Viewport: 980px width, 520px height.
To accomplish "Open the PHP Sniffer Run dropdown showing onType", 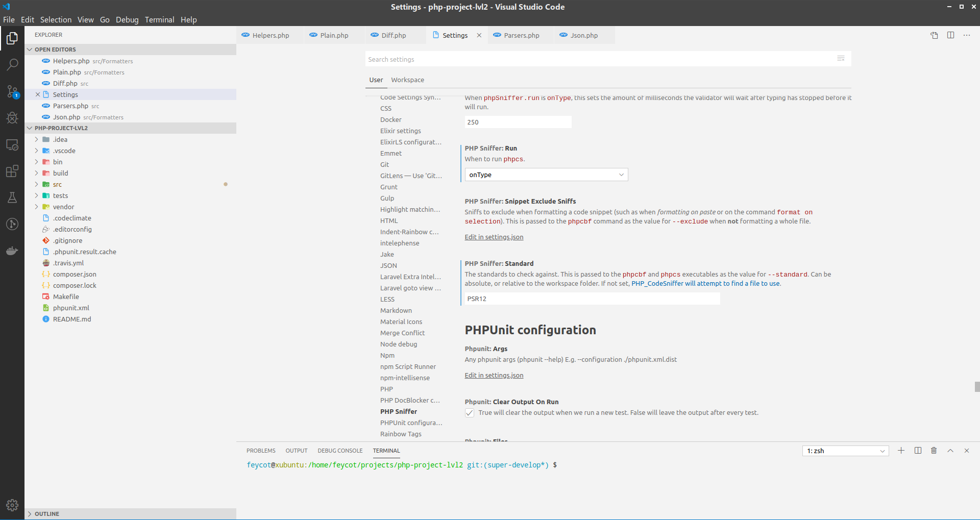I will click(x=546, y=175).
